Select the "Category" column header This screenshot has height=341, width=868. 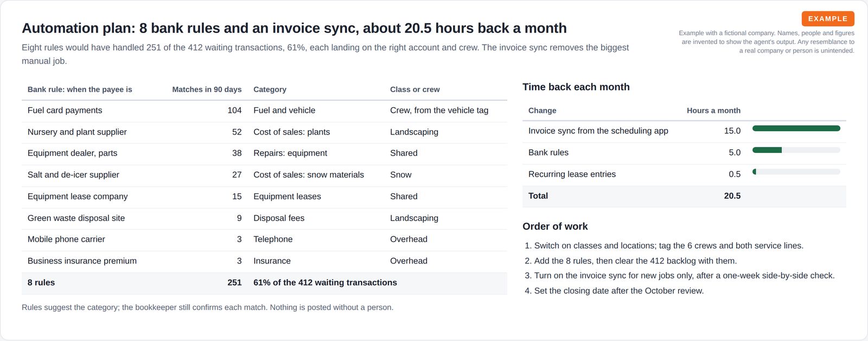coord(270,89)
